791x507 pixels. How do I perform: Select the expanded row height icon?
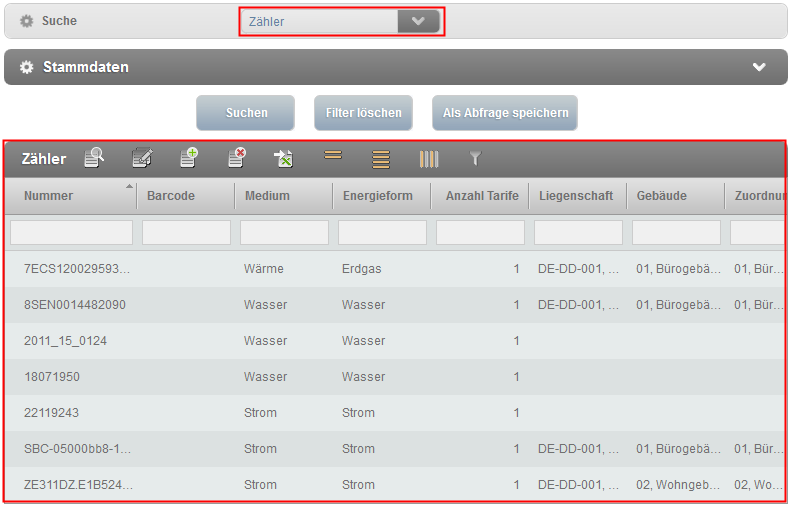point(381,158)
